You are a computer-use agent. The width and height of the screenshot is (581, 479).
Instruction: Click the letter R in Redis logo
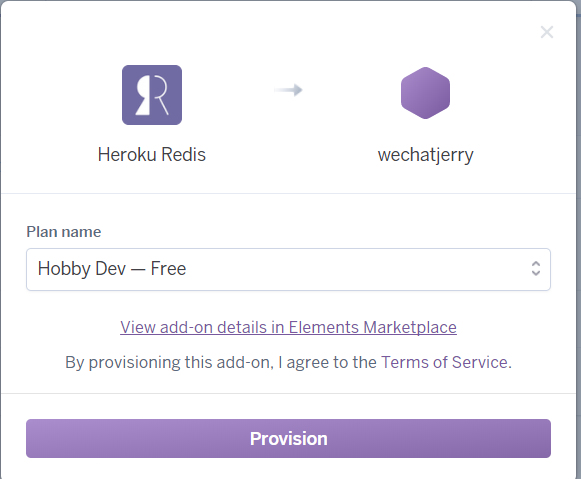tap(160, 95)
